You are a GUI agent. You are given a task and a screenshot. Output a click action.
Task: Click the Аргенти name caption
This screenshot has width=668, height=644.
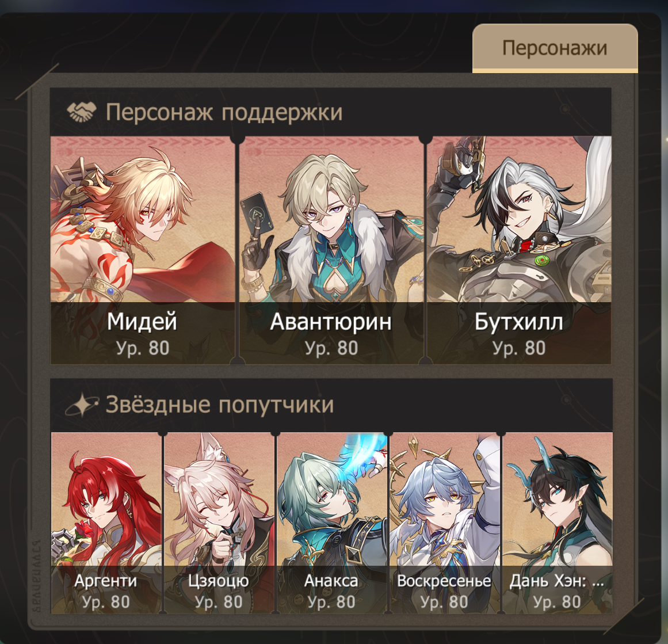click(106, 581)
